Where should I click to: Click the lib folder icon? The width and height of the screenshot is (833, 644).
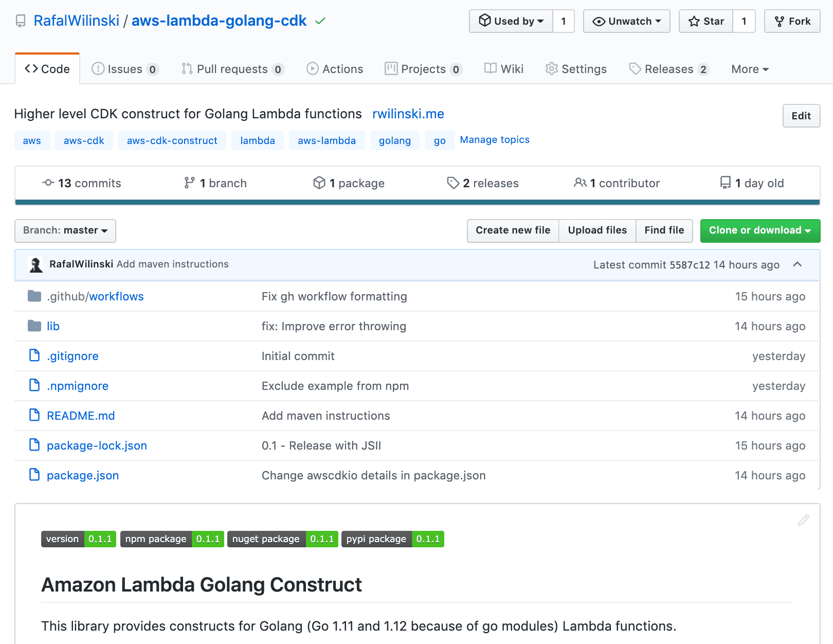[x=34, y=326]
